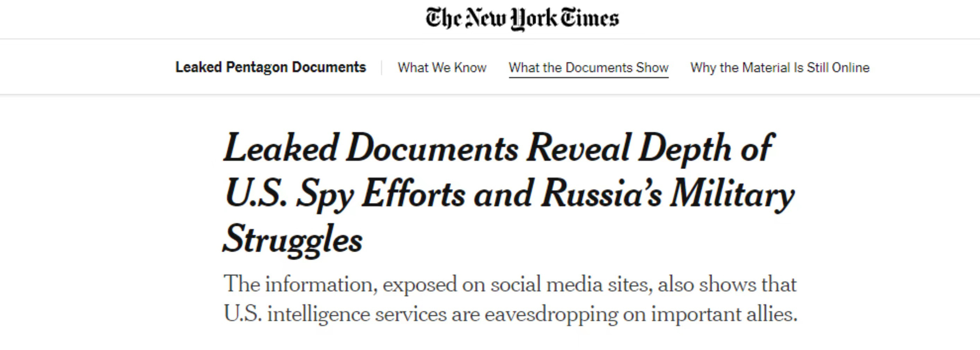Image resolution: width=980 pixels, height=350 pixels.
Task: Open the Leaked Pentagon Documents section link
Action: (270, 67)
